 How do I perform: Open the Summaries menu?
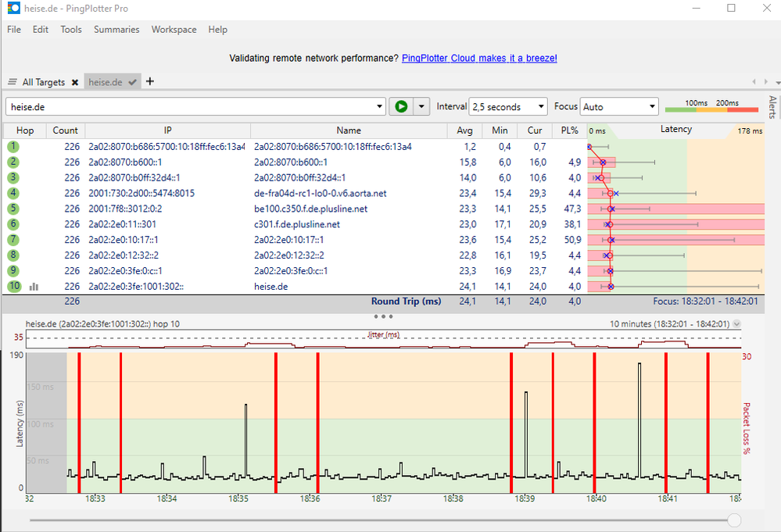click(x=116, y=30)
